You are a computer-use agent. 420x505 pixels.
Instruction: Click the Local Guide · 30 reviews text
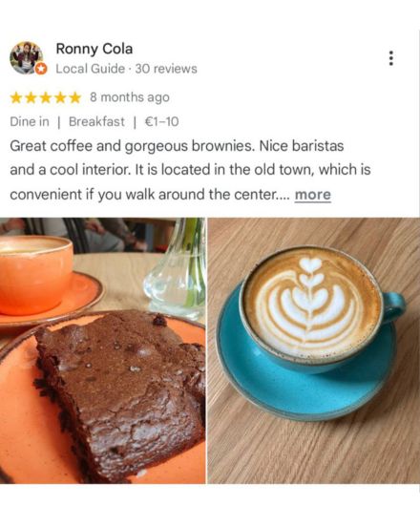(x=126, y=69)
